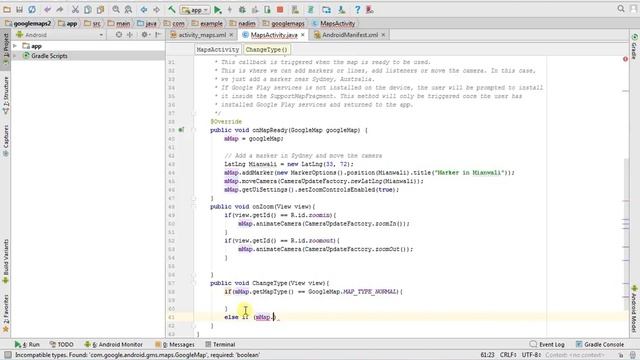Click the red Stop button
Viewport: 640px width, 360px height.
pyautogui.click(x=280, y=9)
